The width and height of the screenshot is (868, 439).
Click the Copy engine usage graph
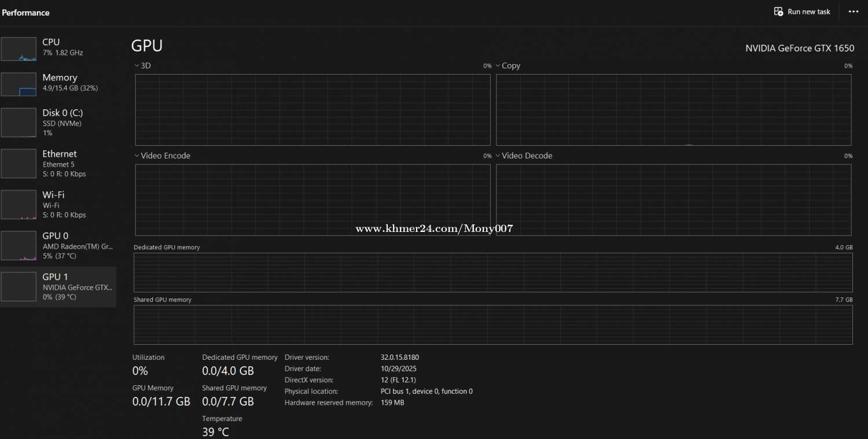pyautogui.click(x=674, y=109)
